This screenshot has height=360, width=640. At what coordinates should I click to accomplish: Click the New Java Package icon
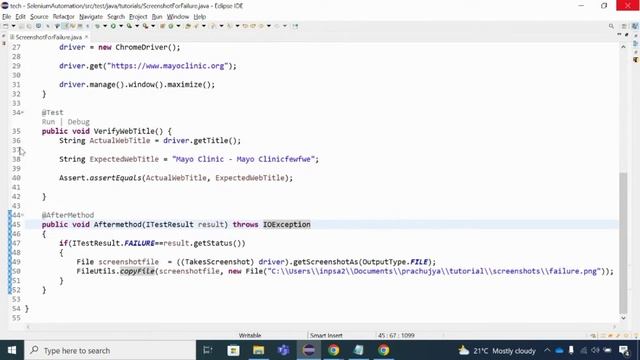[162, 26]
